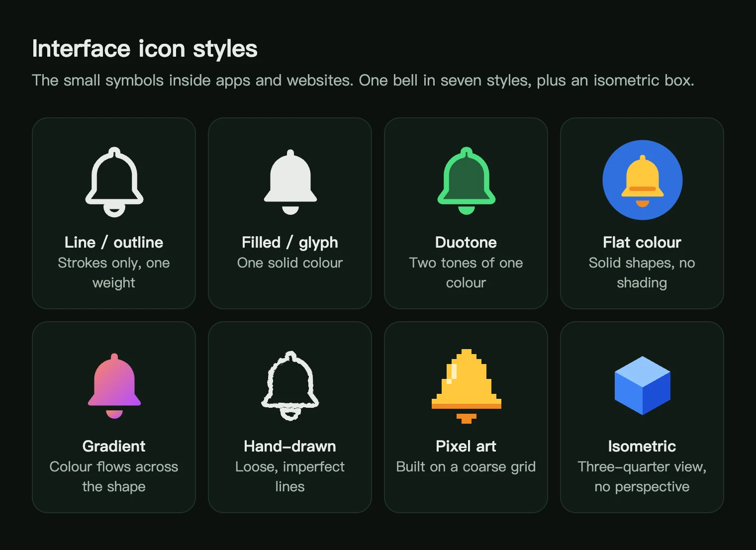Click the yellow bell on blue circle
Screen dimensions: 756x550
pyautogui.click(x=643, y=180)
